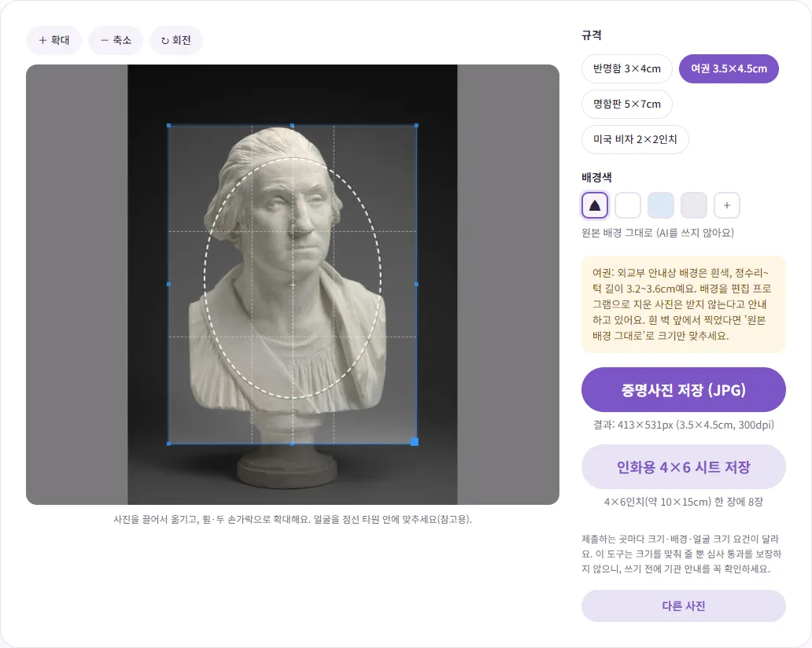The width and height of the screenshot is (812, 648).
Task: Select the 여권 3.5×4.5cm size
Action: coord(729,69)
